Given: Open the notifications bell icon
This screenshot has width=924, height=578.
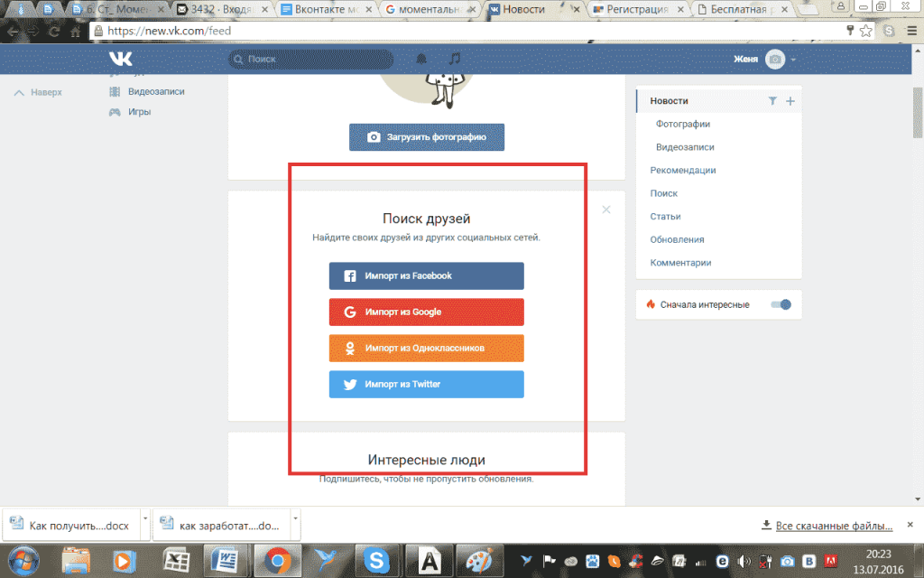Looking at the screenshot, I should [421, 59].
